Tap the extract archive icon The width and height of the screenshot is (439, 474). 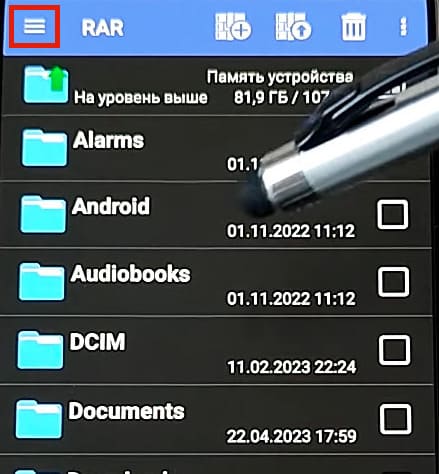293,26
